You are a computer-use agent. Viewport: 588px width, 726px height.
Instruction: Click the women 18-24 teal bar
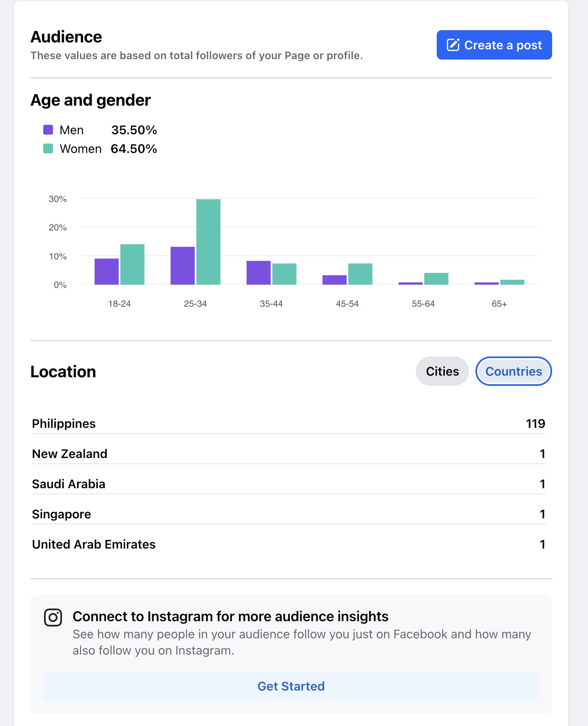(132, 264)
